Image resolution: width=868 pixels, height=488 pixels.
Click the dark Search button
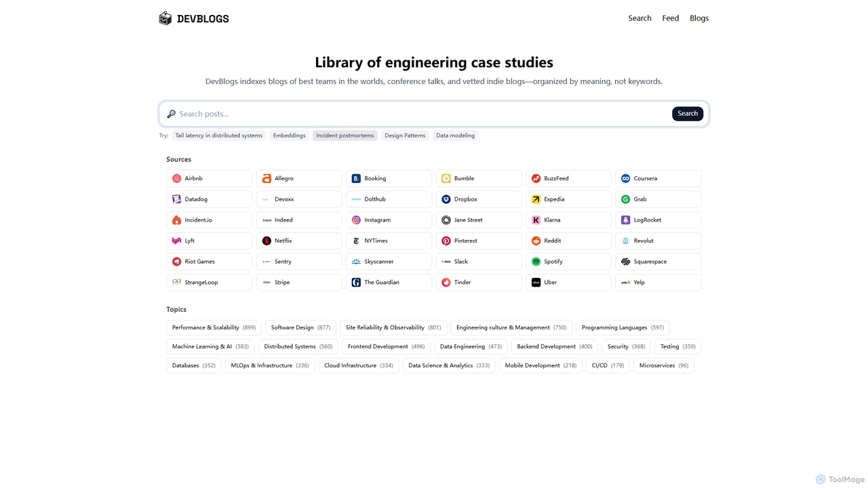coord(688,114)
